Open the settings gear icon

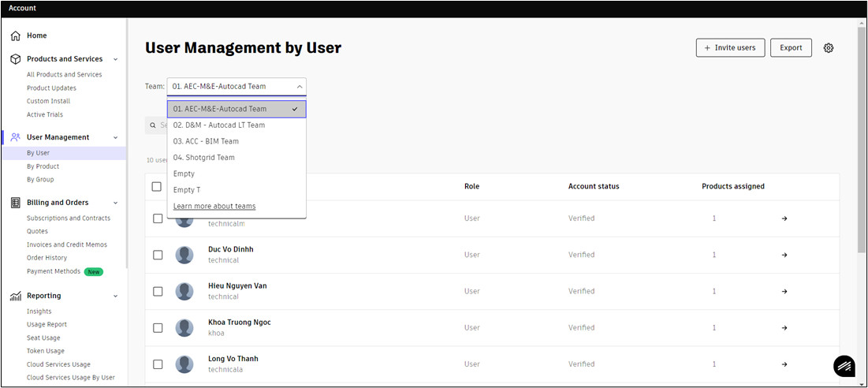pos(828,48)
